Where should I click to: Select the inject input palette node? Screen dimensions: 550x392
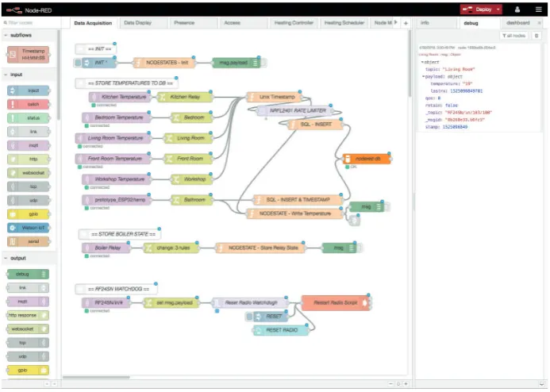pos(28,90)
